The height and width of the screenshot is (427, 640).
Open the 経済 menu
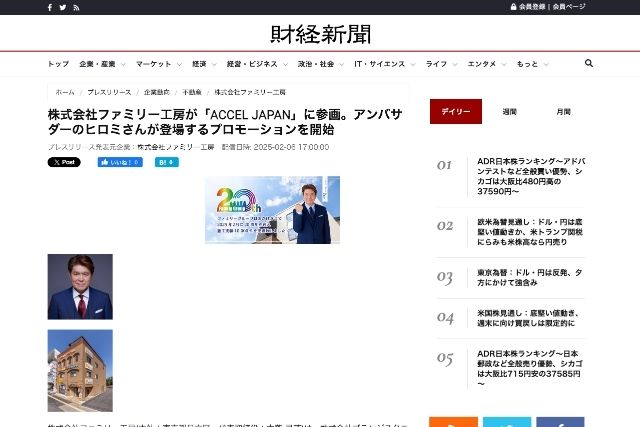click(x=199, y=64)
